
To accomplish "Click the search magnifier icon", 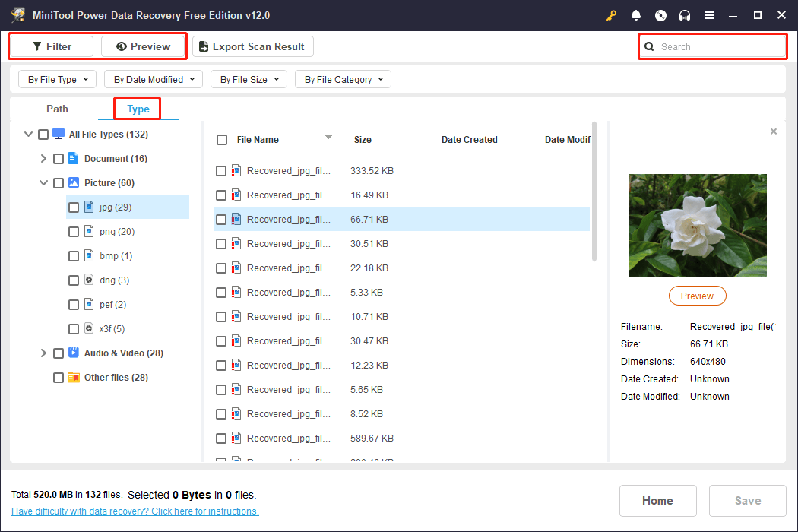I will 649,47.
